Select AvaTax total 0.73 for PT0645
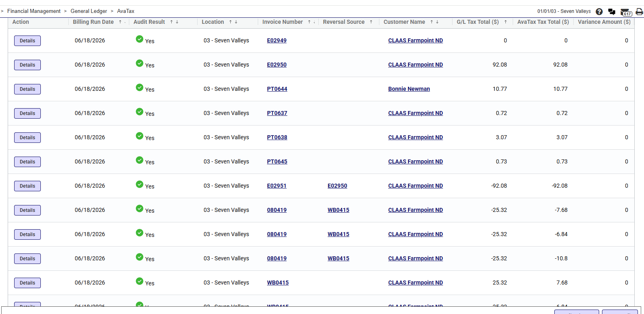 point(562,162)
